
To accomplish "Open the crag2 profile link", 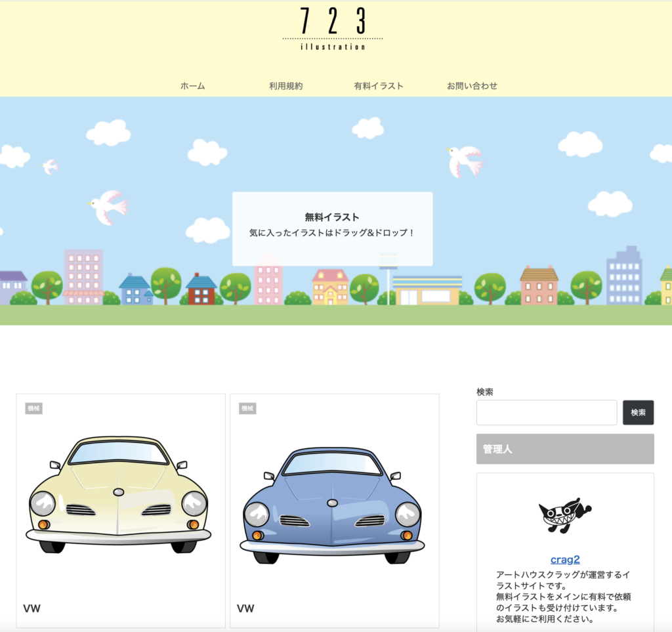I will pyautogui.click(x=565, y=560).
